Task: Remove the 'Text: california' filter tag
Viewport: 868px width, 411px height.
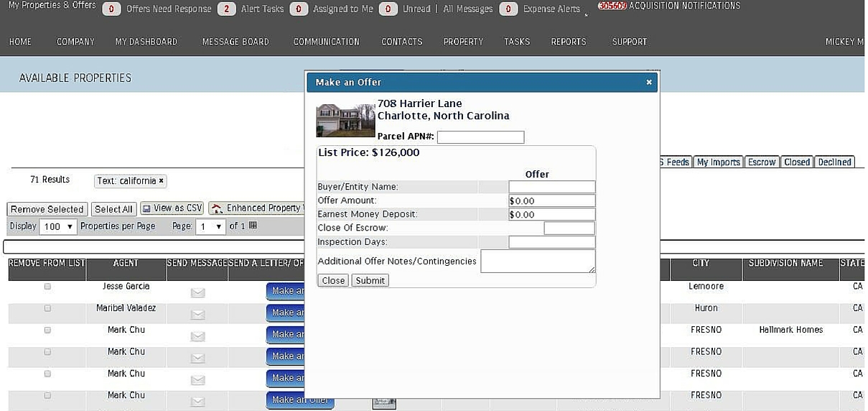Action: pos(162,180)
